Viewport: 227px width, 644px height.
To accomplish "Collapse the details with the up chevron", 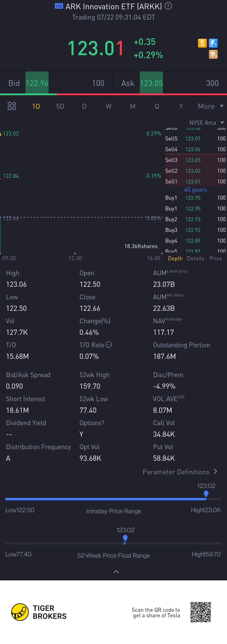I will pyautogui.click(x=116, y=572).
